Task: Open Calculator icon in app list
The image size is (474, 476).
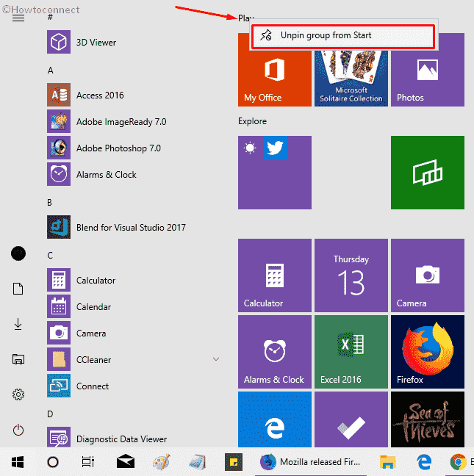Action: coord(59,280)
